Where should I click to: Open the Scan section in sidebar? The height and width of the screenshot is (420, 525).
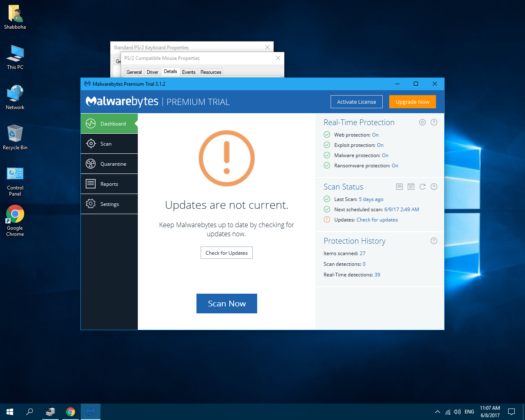tap(109, 144)
